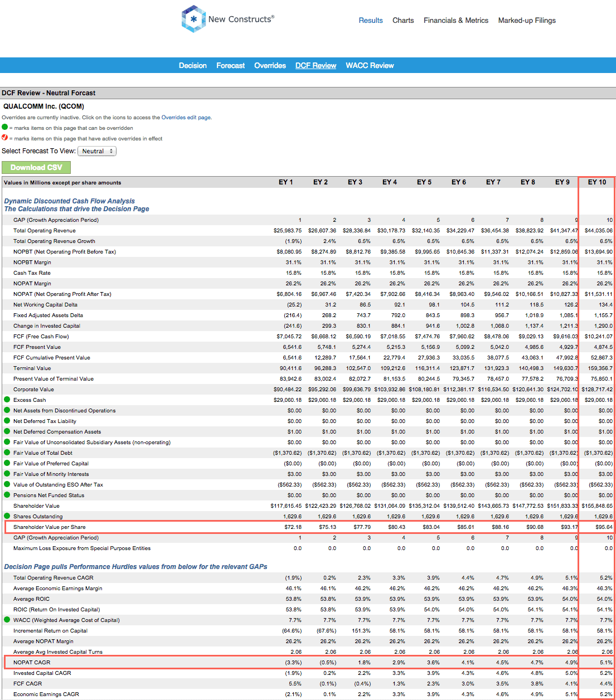The image size is (616, 700).
Task: Click the 'QUALCOMM Inc. (QCOM)' company name
Action: coord(43,106)
